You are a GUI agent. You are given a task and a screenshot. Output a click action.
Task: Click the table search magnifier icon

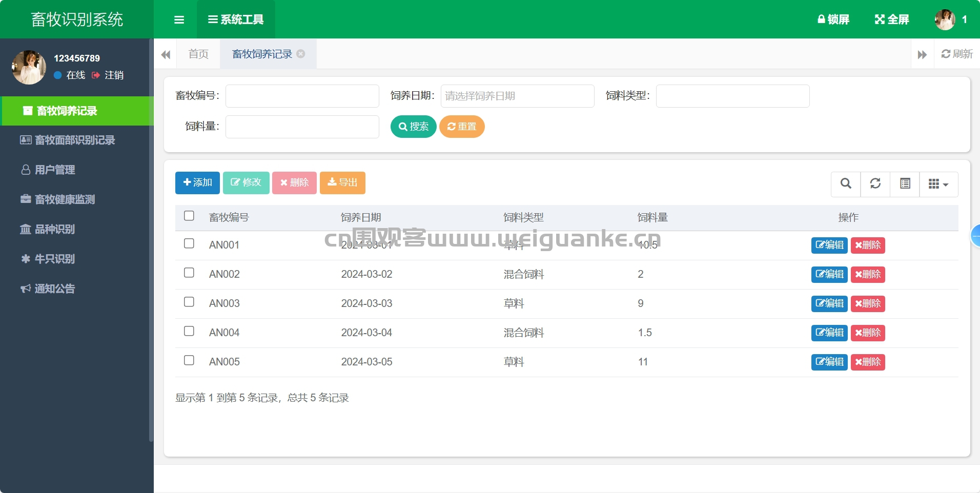tap(846, 184)
